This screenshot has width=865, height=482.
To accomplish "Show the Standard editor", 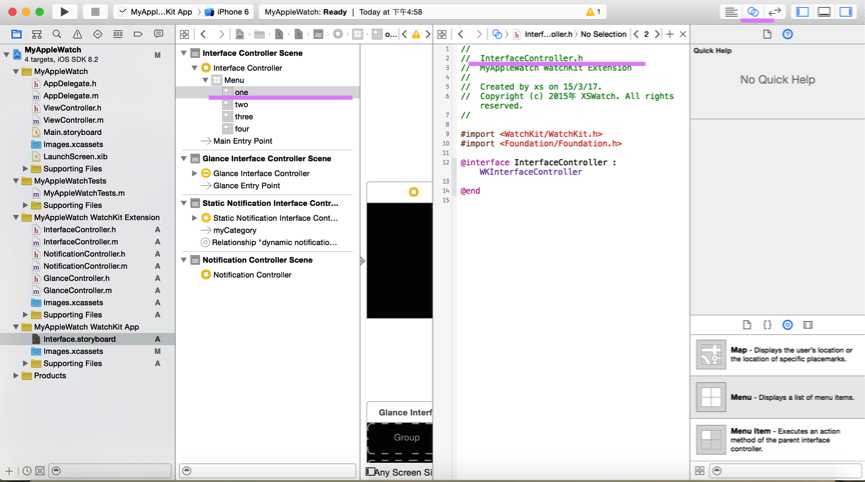I will [731, 12].
